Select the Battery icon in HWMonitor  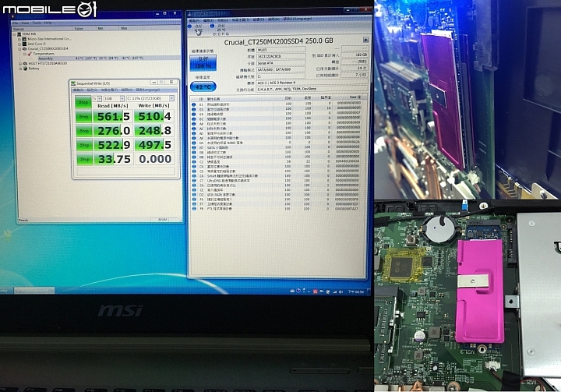24,69
